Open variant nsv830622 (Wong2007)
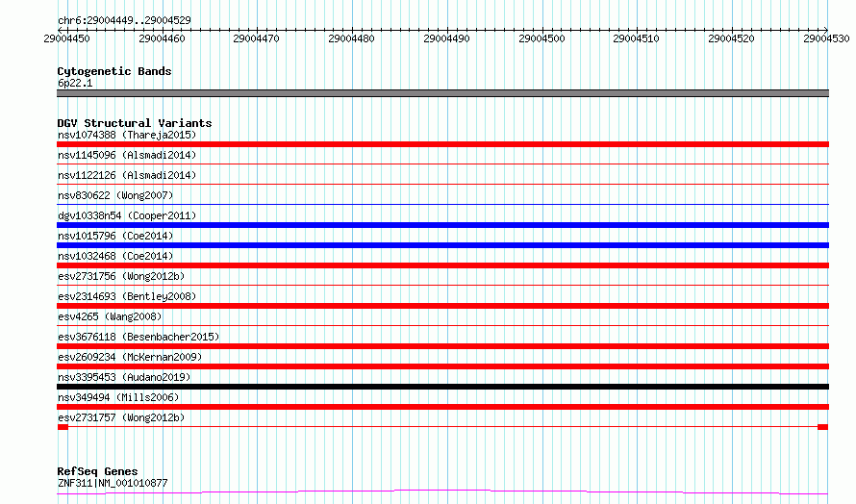This screenshot has height=504, width=856. 115,195
